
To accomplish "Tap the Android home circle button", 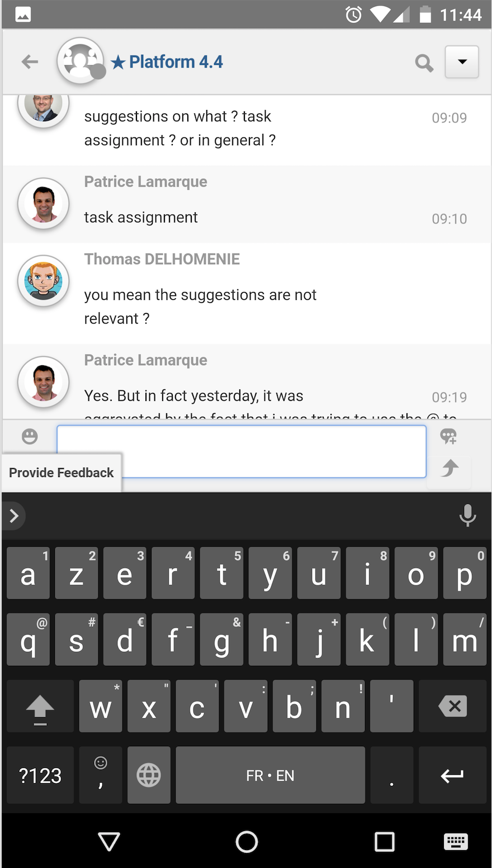I will tap(247, 841).
